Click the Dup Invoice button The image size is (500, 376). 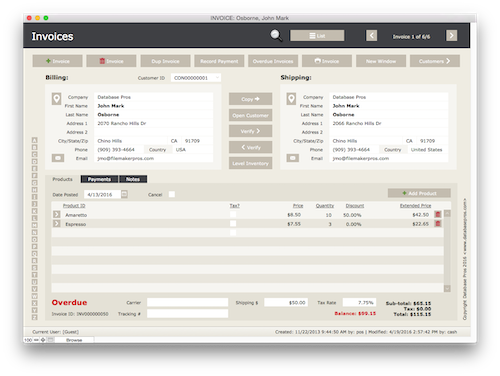165,61
